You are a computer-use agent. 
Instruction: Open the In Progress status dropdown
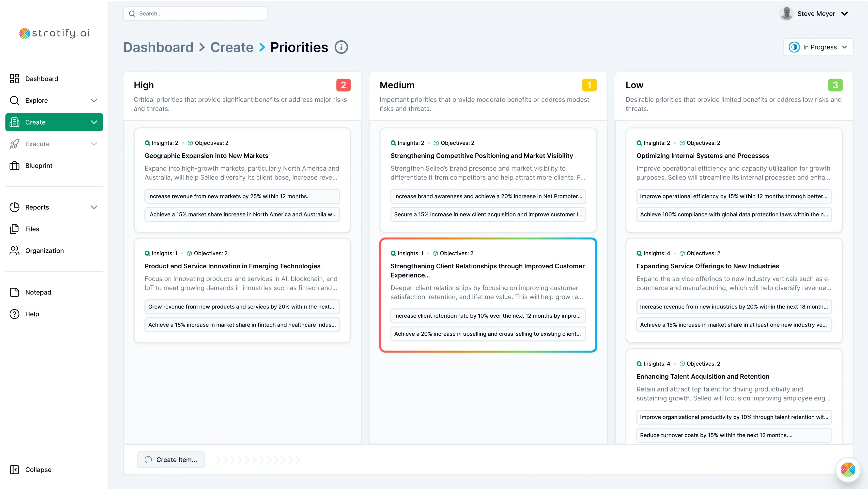click(818, 47)
